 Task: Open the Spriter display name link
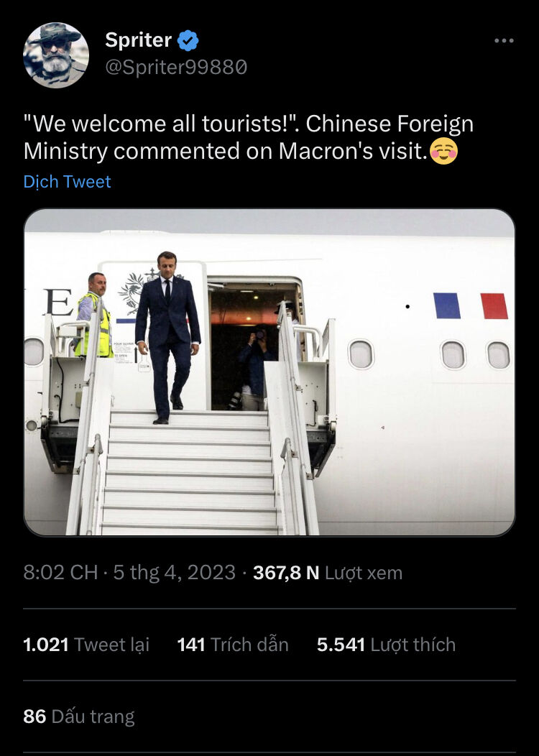(x=139, y=40)
